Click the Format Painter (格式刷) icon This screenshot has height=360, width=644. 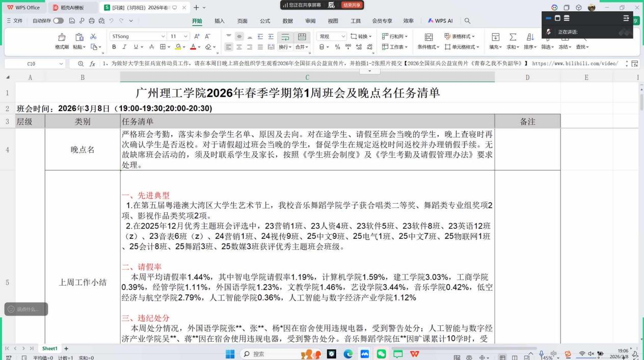(62, 38)
